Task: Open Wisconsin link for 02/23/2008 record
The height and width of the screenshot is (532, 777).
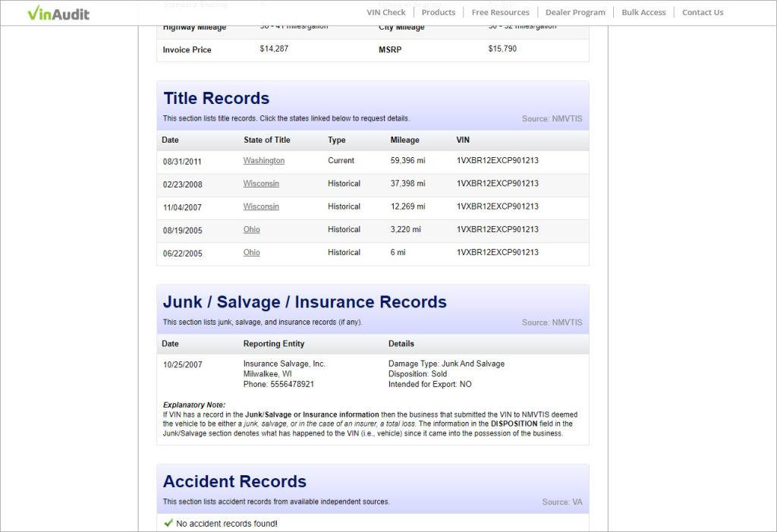Action: click(x=261, y=184)
